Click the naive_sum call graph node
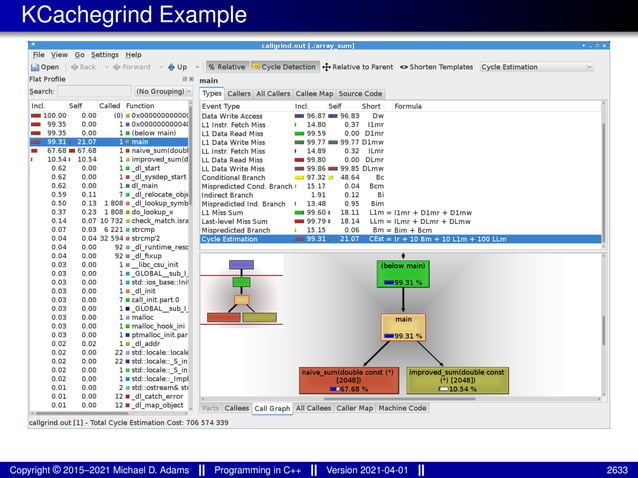 click(x=349, y=380)
